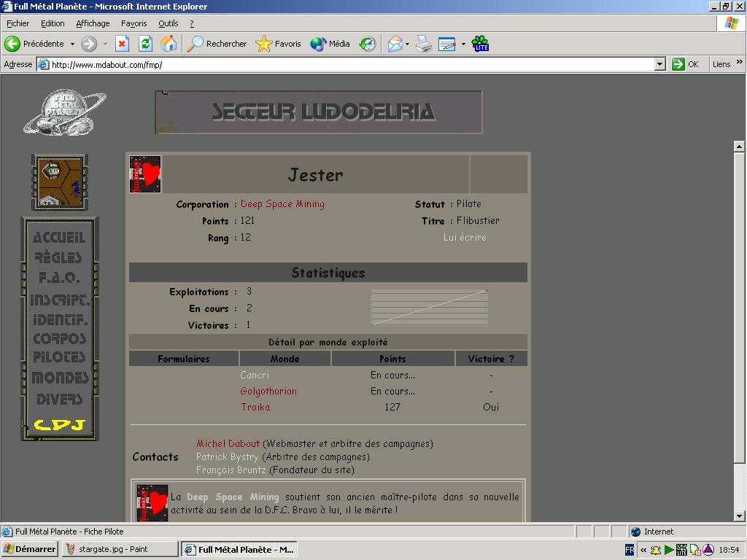Image resolution: width=747 pixels, height=560 pixels.
Task: Click the vertical scrollbar thumb
Action: [x=739, y=307]
